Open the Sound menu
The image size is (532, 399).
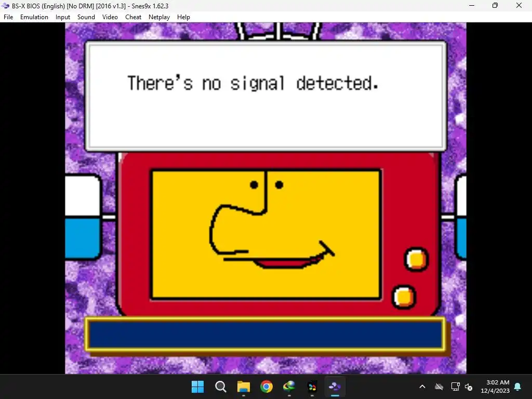click(86, 17)
